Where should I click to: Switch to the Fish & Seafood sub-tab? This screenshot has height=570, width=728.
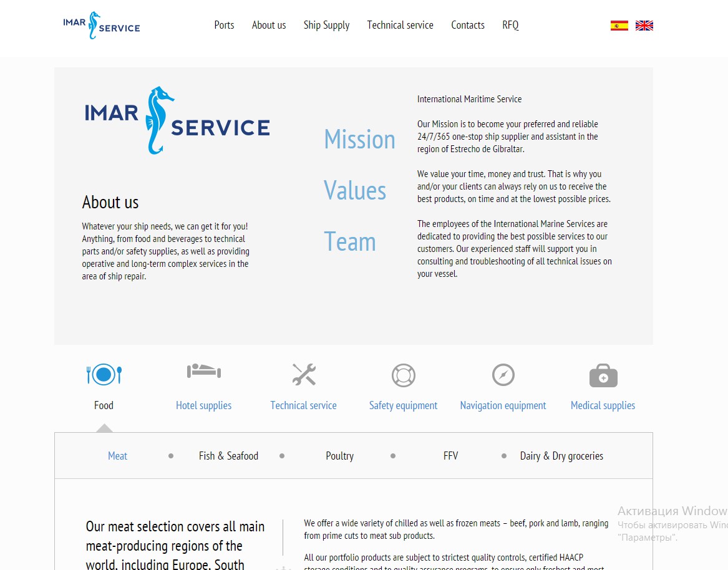pyautogui.click(x=228, y=456)
